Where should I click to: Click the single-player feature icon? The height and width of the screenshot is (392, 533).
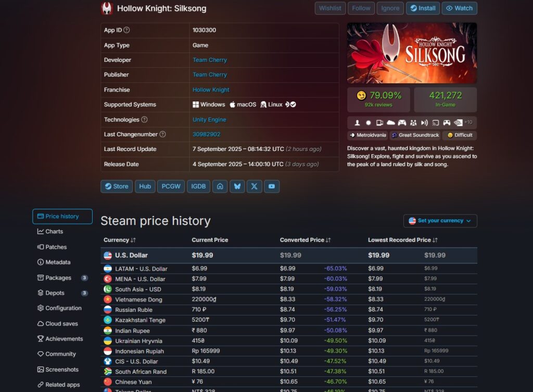click(x=357, y=123)
